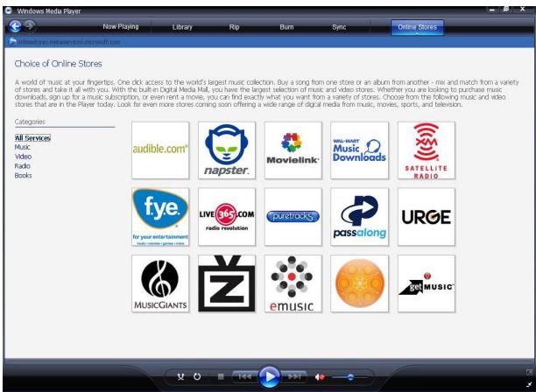Select the All Services category

(x=32, y=138)
